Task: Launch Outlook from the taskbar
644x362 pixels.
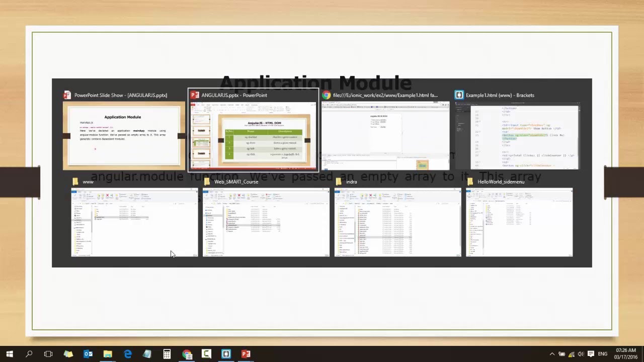Action: [x=88, y=354]
